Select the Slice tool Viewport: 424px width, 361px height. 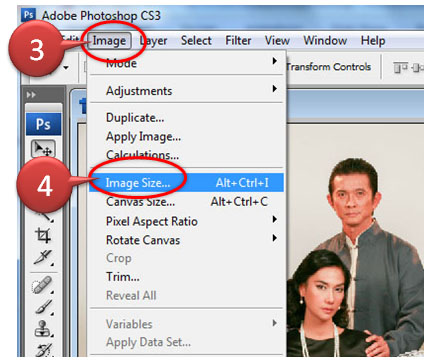click(x=43, y=258)
